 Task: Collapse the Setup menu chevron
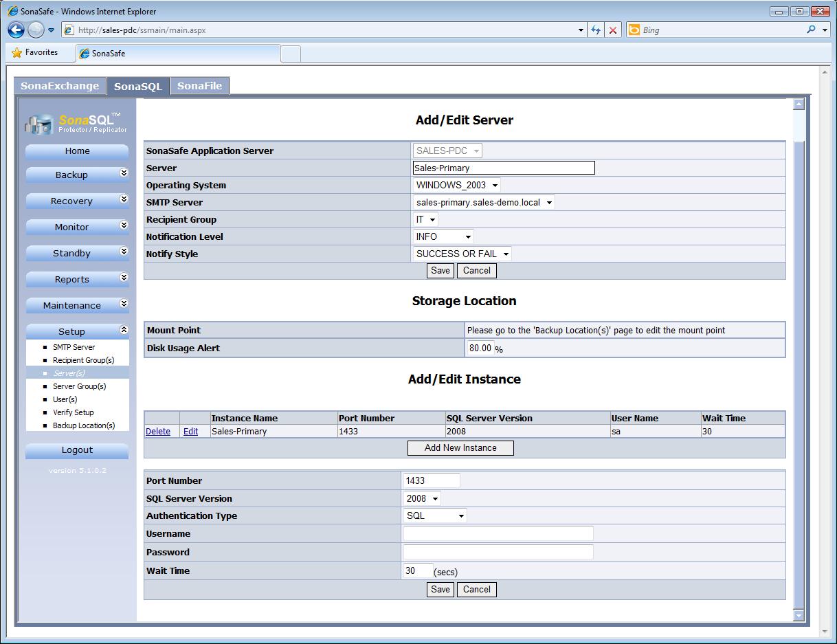click(x=124, y=330)
